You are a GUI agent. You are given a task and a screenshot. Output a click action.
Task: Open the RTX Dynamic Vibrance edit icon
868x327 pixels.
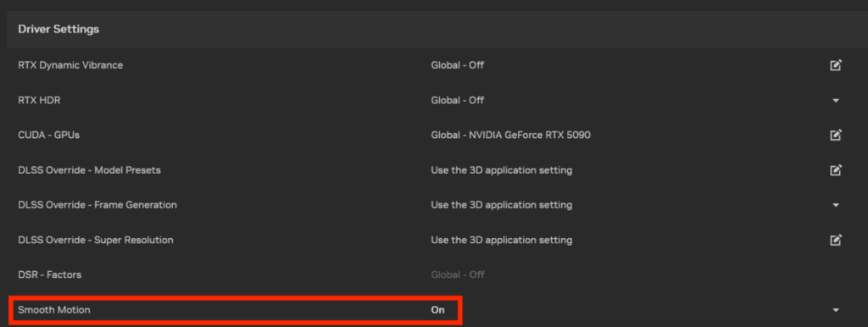pyautogui.click(x=836, y=65)
